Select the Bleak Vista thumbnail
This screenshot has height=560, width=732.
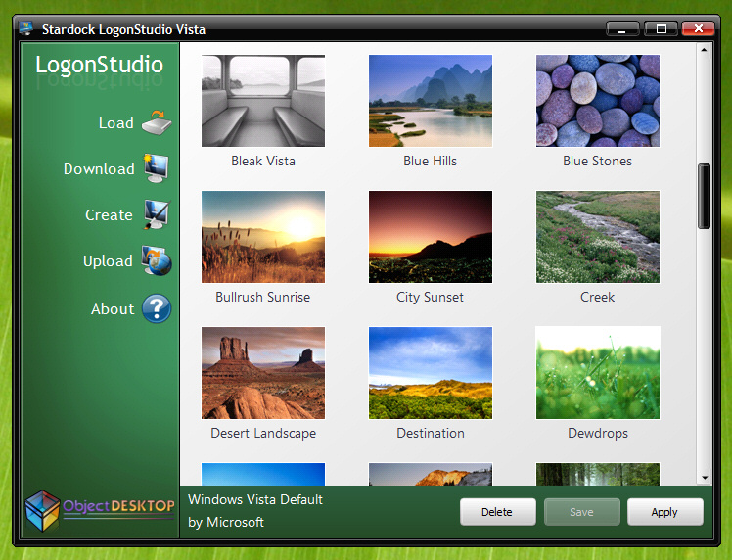263,101
